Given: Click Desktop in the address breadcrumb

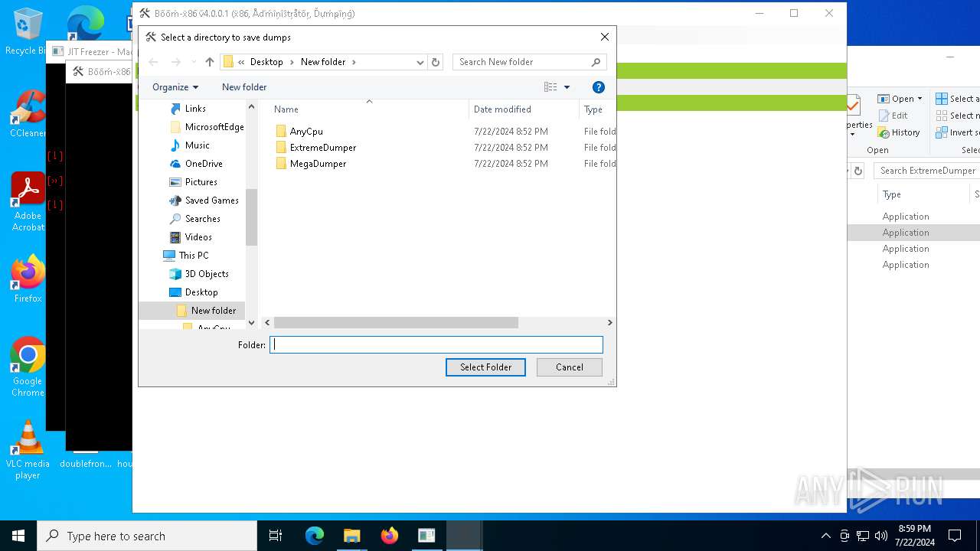Looking at the screenshot, I should click(266, 62).
